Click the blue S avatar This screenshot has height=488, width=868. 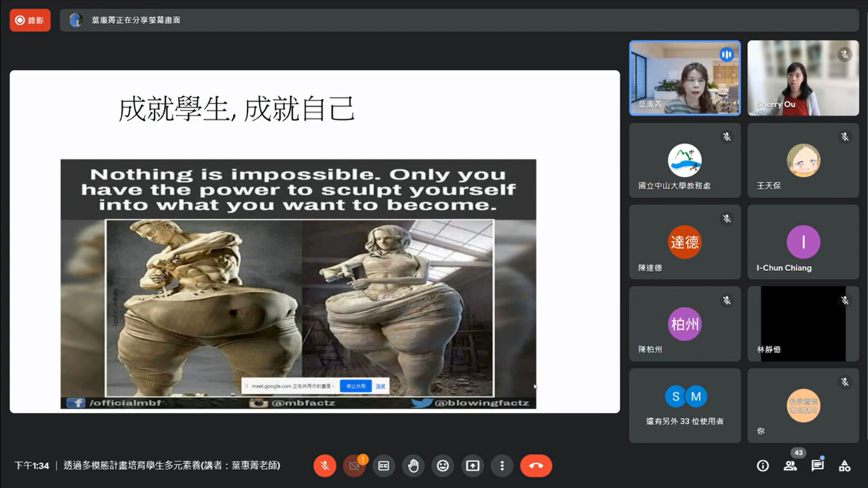tap(676, 396)
